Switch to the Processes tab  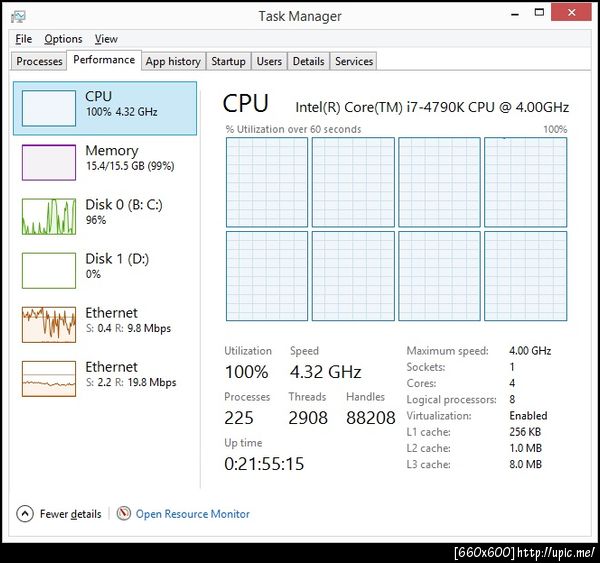pos(39,61)
